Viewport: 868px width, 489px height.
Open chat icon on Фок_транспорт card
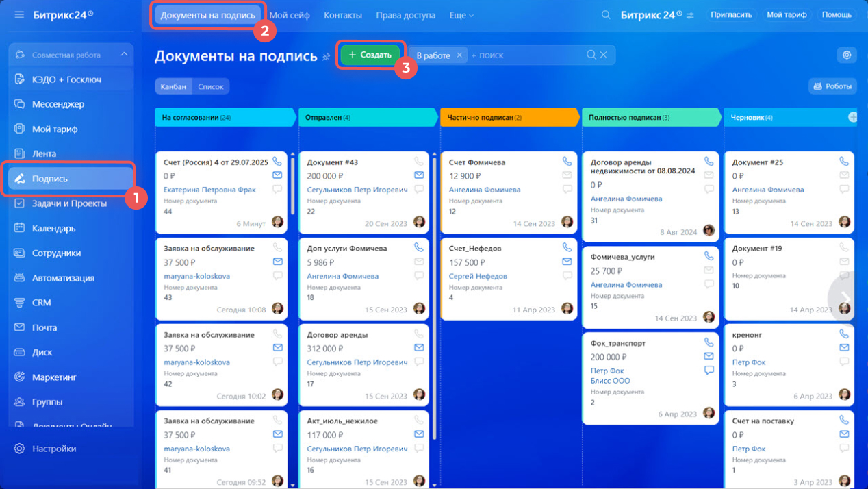[x=709, y=370]
